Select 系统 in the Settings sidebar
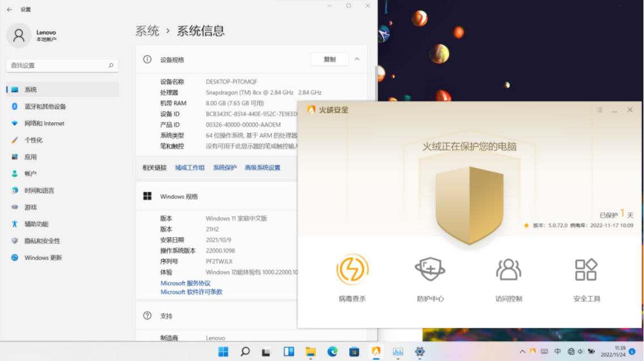 [62, 90]
